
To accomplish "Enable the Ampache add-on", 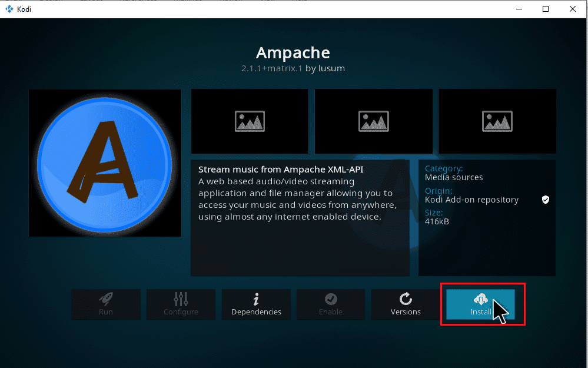I will [331, 304].
